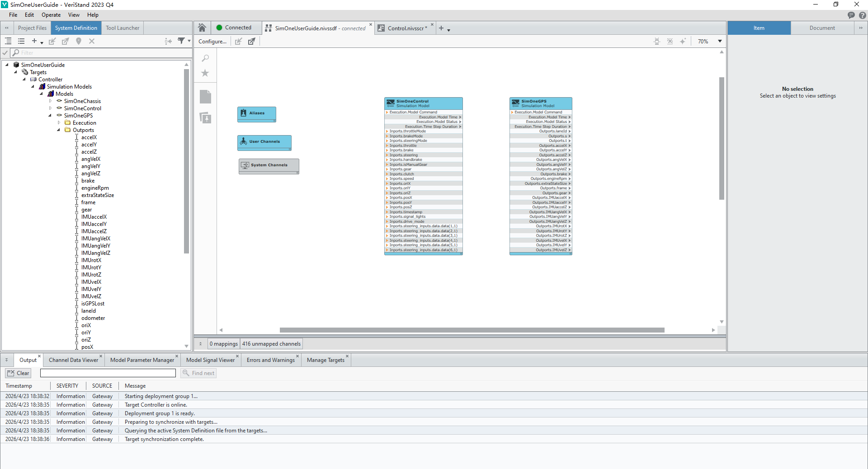Collapse the Simulation Models tree node
This screenshot has width=868, height=469.
[33, 87]
